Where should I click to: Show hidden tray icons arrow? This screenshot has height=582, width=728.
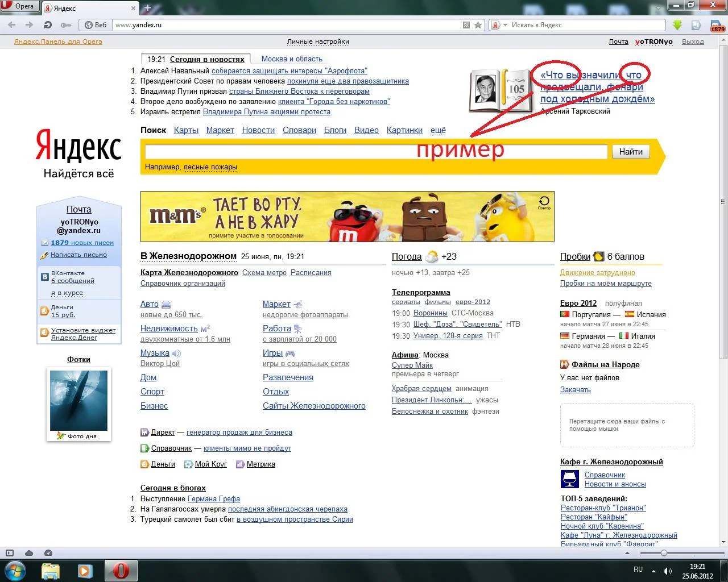(x=653, y=571)
